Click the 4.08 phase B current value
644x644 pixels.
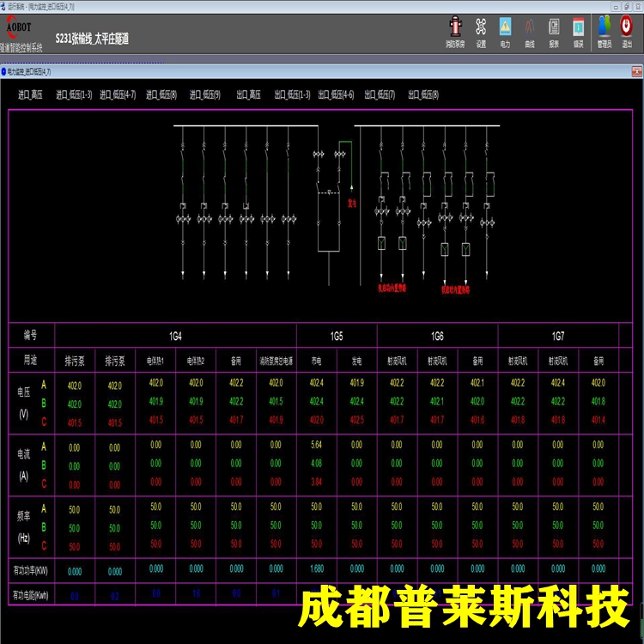[x=316, y=464]
